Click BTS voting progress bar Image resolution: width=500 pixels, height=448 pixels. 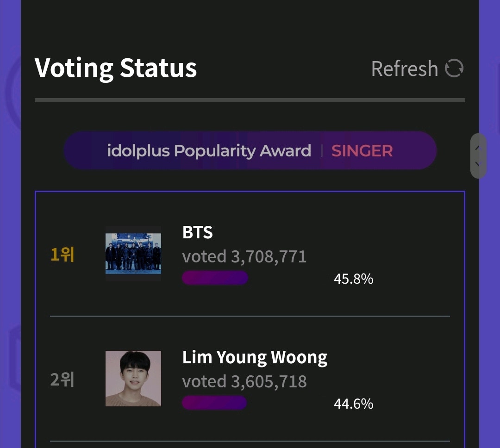click(215, 278)
